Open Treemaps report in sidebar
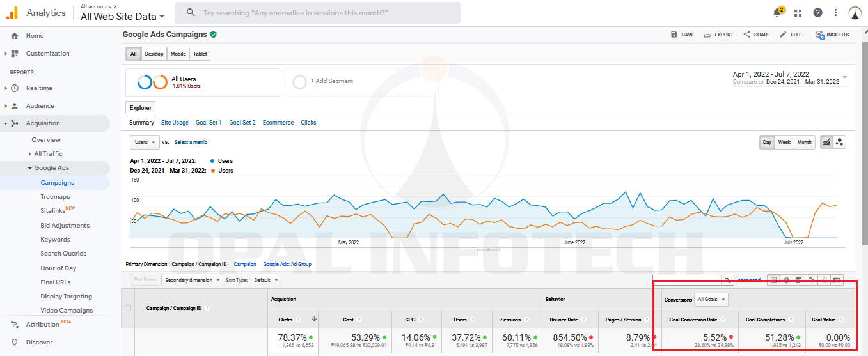 click(55, 197)
